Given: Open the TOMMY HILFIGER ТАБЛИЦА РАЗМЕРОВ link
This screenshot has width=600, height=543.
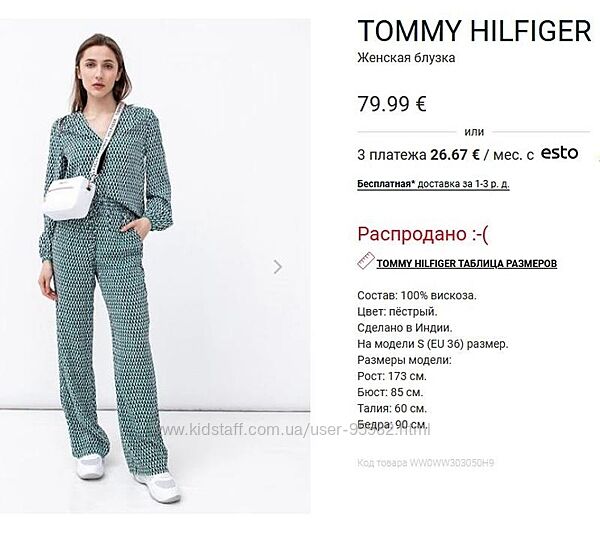Looking at the screenshot, I should (466, 264).
